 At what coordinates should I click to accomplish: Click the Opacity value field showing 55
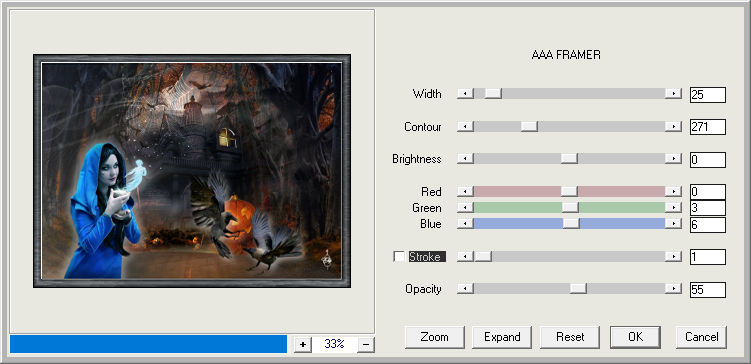707,290
